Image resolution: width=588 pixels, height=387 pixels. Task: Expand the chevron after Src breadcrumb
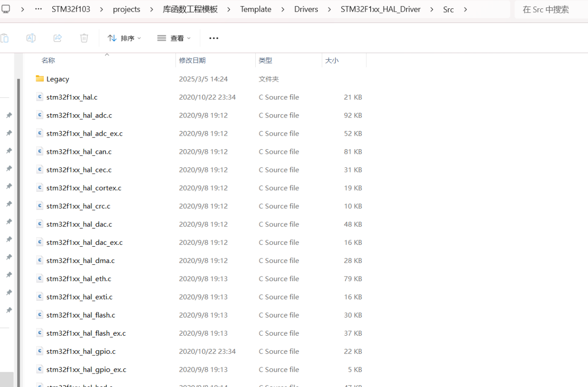point(465,9)
